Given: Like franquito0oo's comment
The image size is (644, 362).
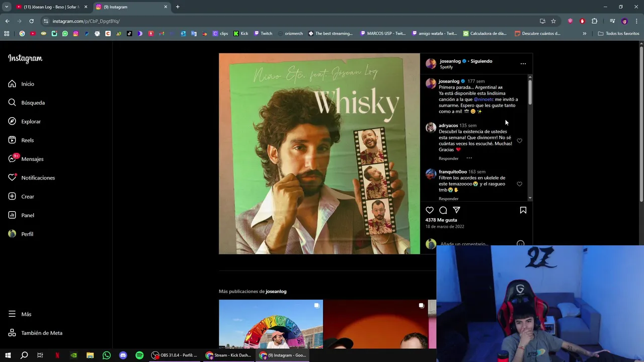Looking at the screenshot, I should (520, 184).
